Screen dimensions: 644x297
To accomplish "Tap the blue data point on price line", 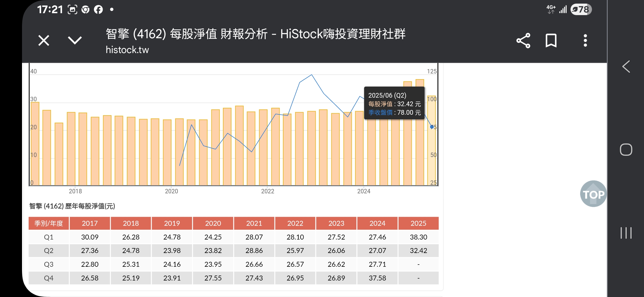I will point(432,127).
